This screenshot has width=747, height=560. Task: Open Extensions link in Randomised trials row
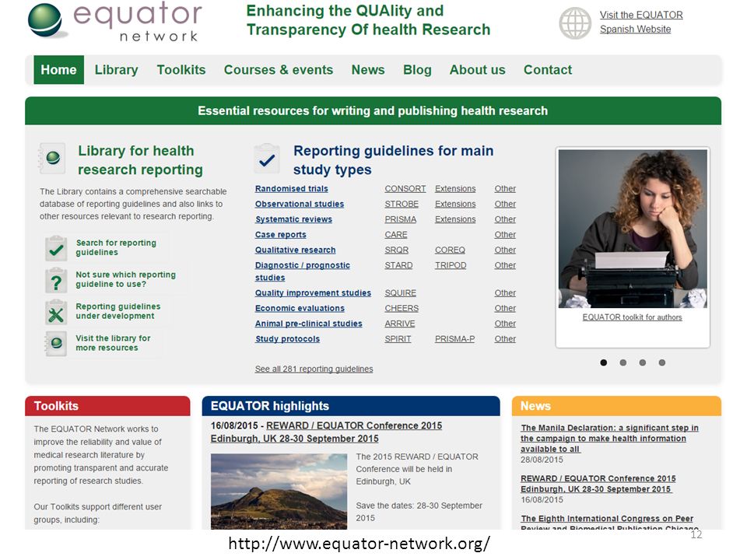455,188
